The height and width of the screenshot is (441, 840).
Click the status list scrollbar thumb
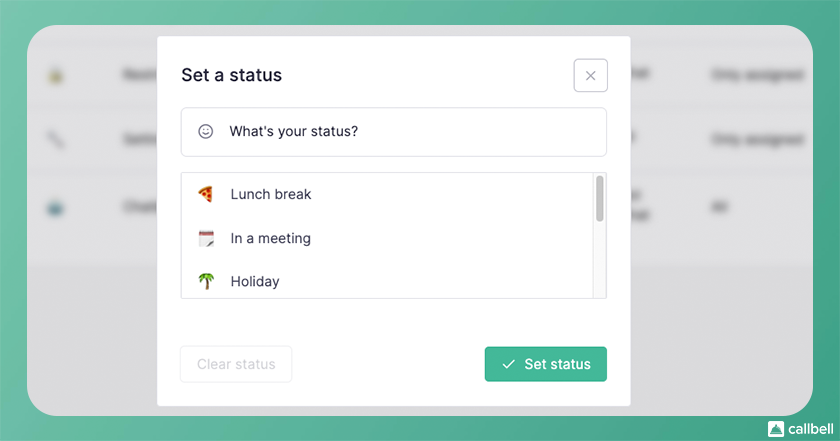(600, 198)
